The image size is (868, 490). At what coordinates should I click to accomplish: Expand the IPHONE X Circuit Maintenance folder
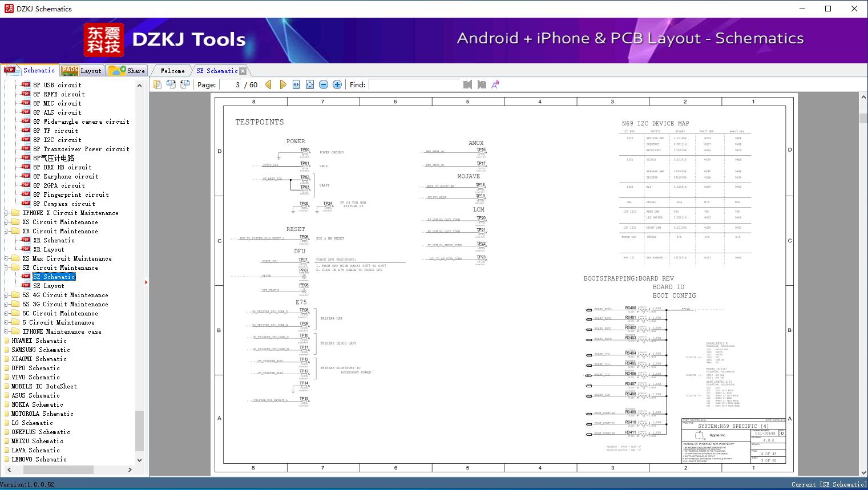[6, 213]
